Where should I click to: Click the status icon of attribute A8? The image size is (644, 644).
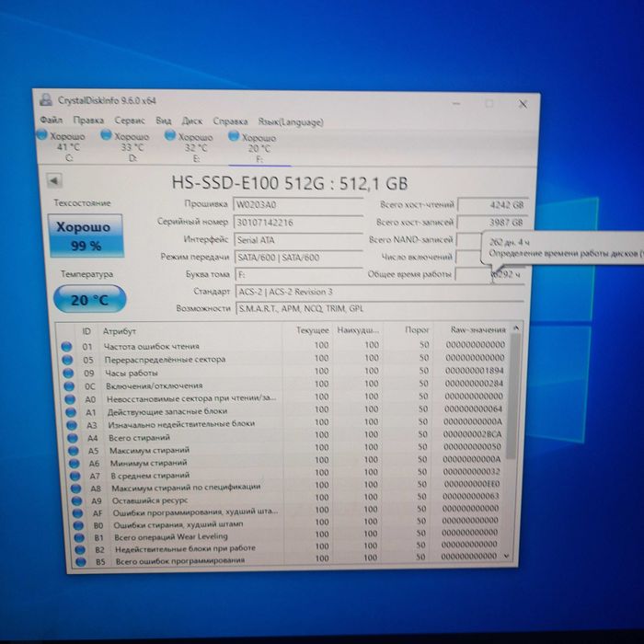pos(75,489)
